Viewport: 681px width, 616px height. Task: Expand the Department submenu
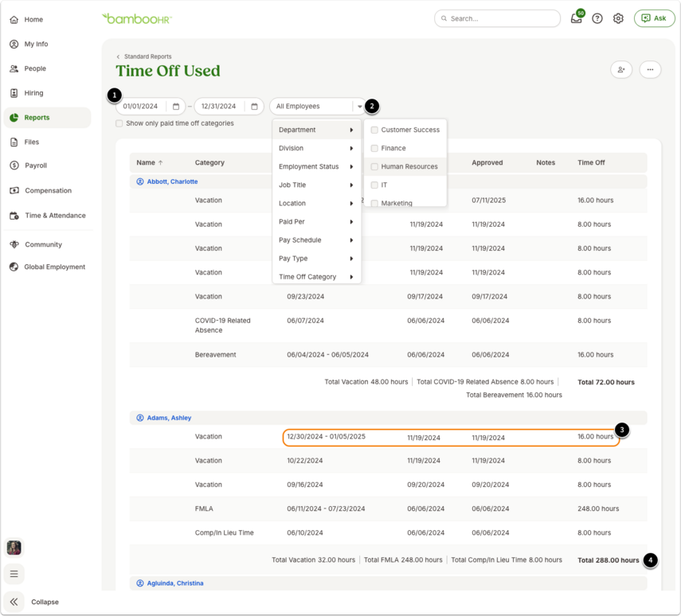317,130
